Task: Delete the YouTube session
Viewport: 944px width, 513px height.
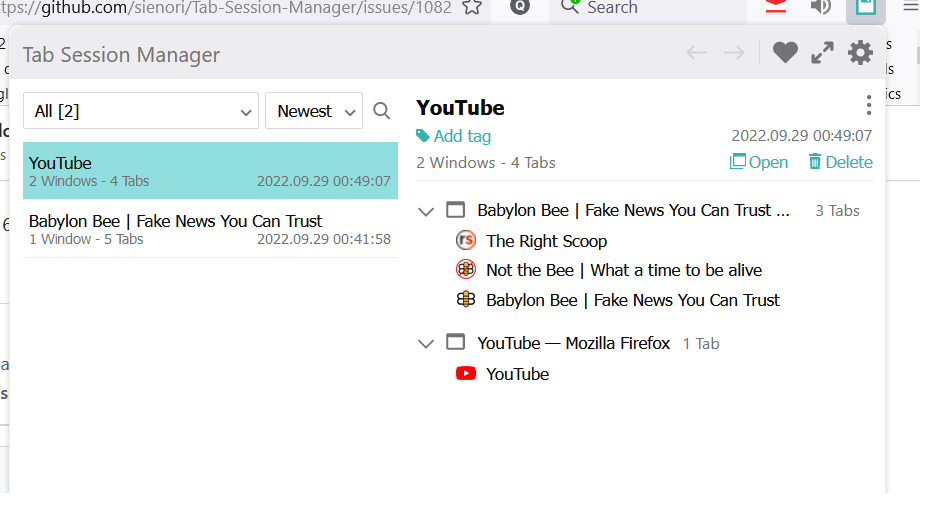Action: click(x=840, y=162)
